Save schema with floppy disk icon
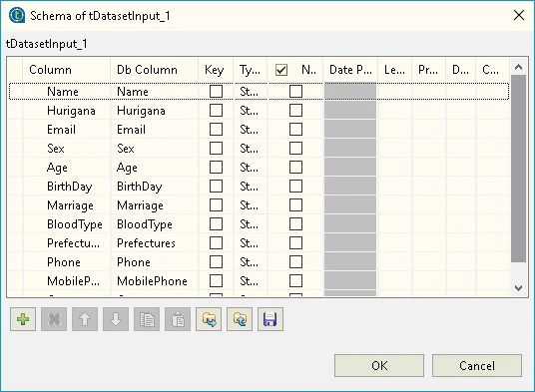Viewport: 535px width, 392px height. pos(270,319)
